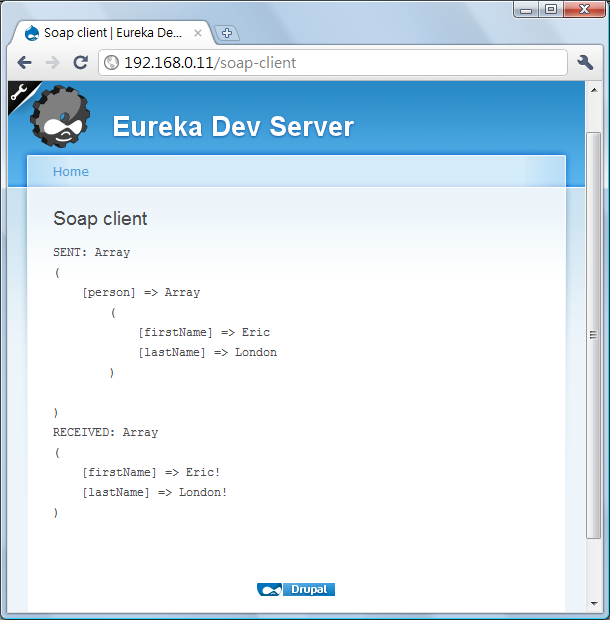Open the Home navigation menu item
610x620 pixels.
71,172
